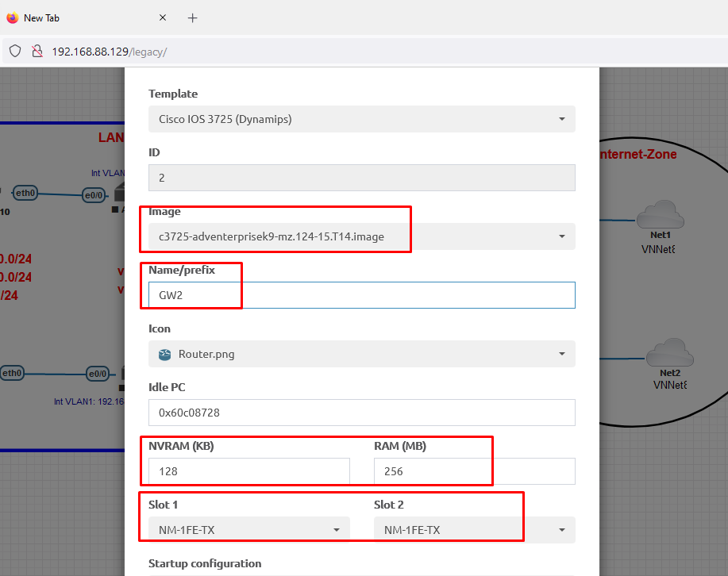
Task: Open the Image dropdown c3725-adventerprisek9
Action: (x=362, y=236)
